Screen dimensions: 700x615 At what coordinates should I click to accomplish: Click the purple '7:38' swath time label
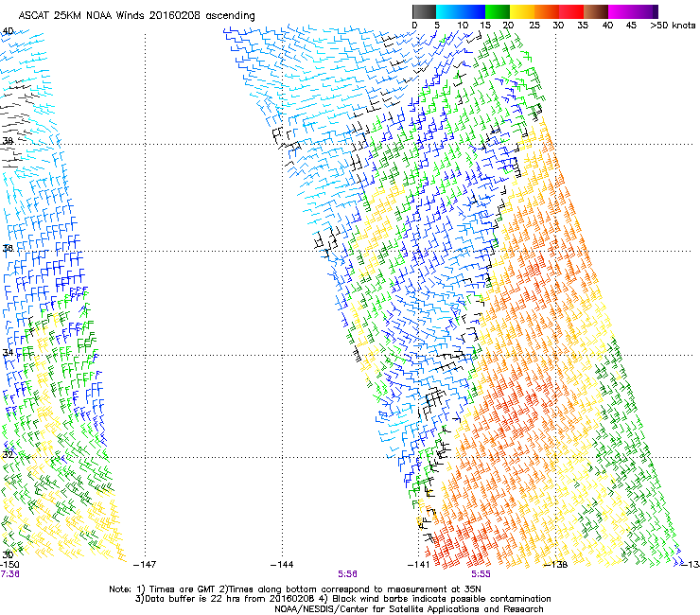(x=9, y=574)
